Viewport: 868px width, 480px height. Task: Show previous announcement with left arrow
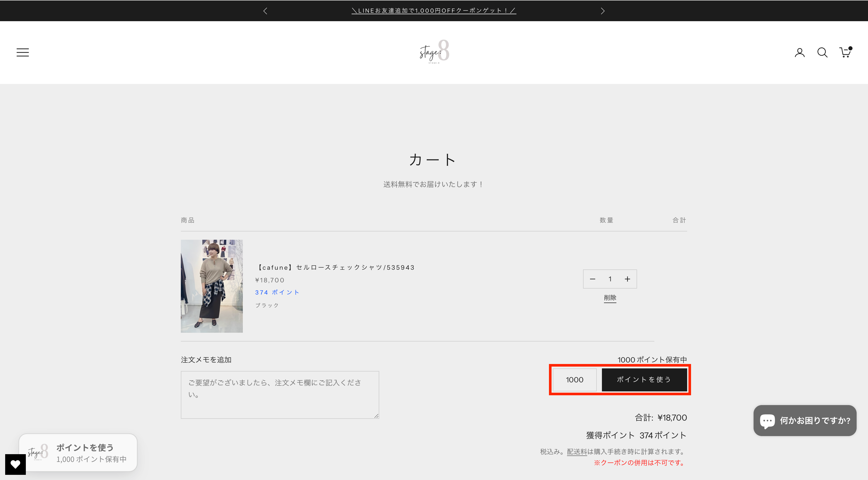266,11
